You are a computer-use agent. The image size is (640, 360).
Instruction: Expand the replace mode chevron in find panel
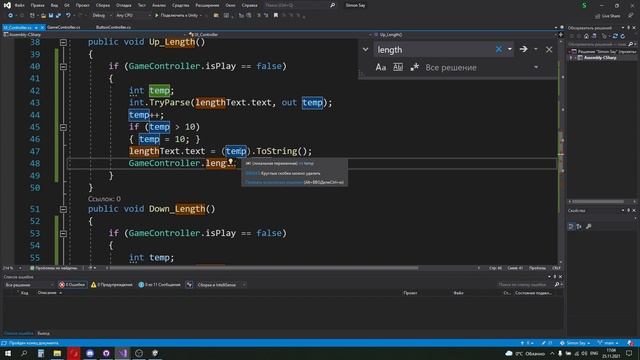pos(365,49)
